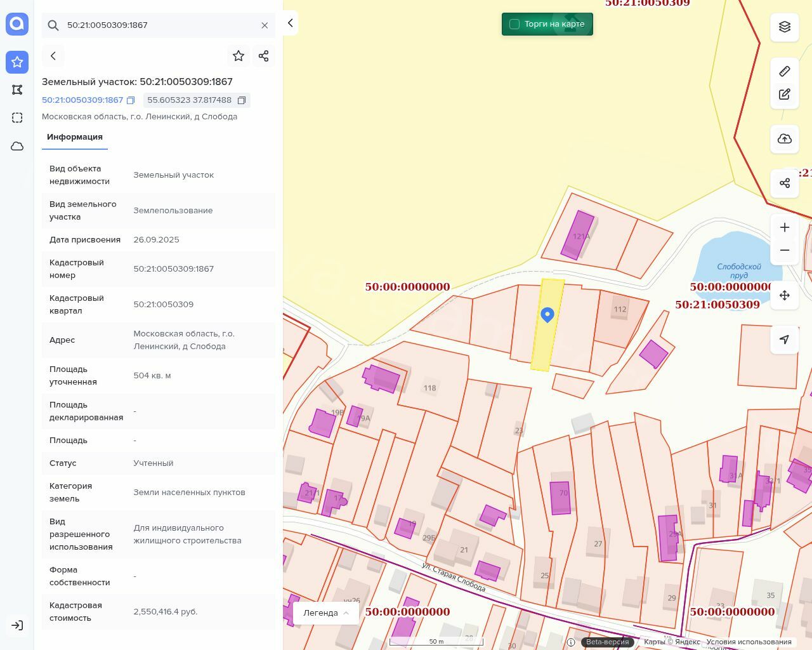Open the favorites section in sidebar

pyautogui.click(x=17, y=62)
